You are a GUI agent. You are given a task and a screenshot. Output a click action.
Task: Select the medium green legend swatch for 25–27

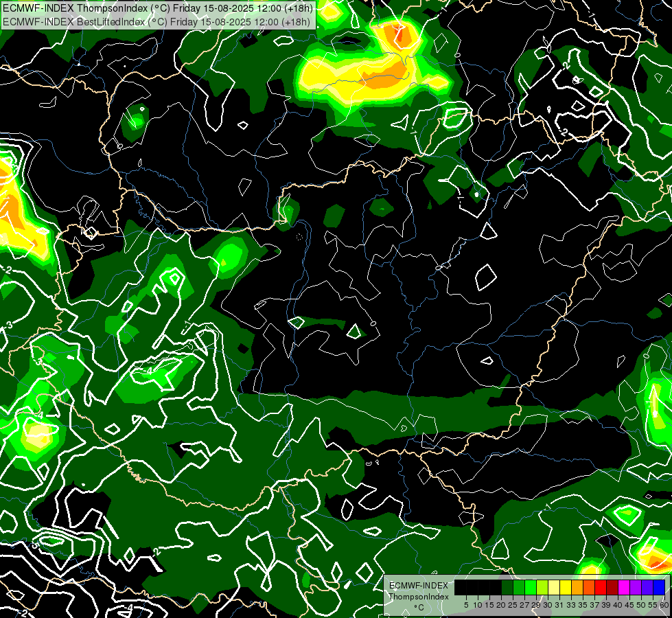point(519,587)
